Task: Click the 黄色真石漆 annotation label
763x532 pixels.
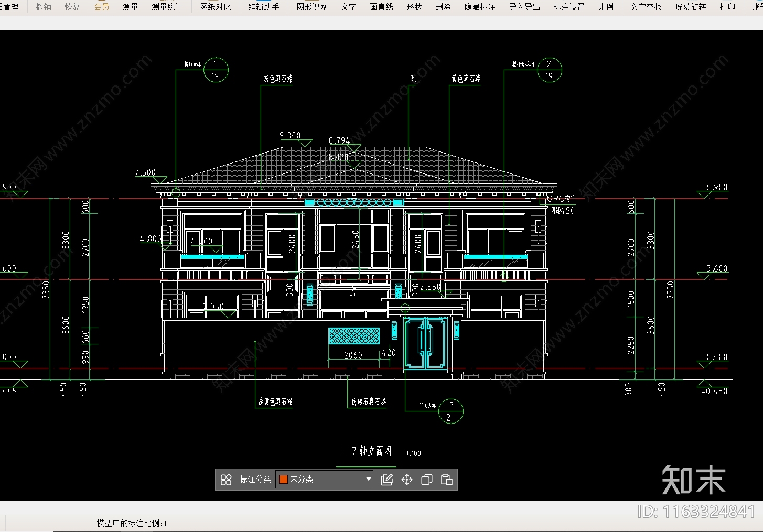Action: [466, 79]
